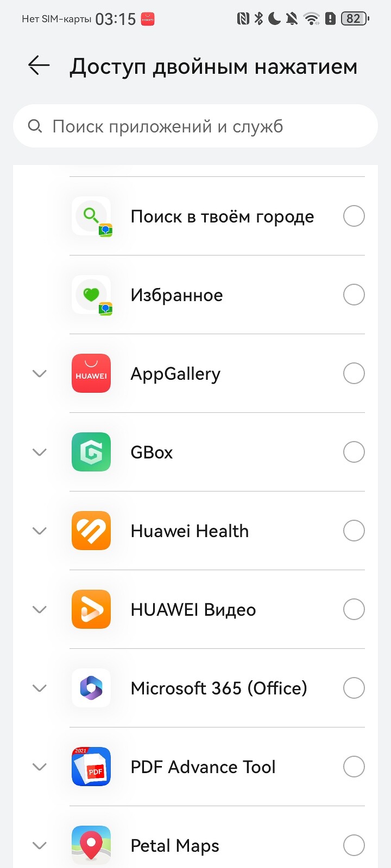The height and width of the screenshot is (868, 391).
Task: Tap the Поиск в твоём городе label
Action: coord(222,217)
